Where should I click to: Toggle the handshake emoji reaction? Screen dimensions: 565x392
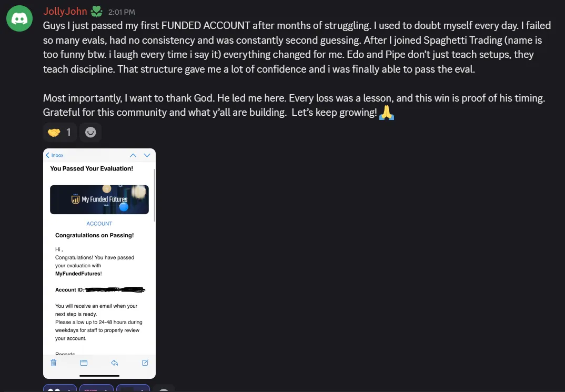click(59, 132)
